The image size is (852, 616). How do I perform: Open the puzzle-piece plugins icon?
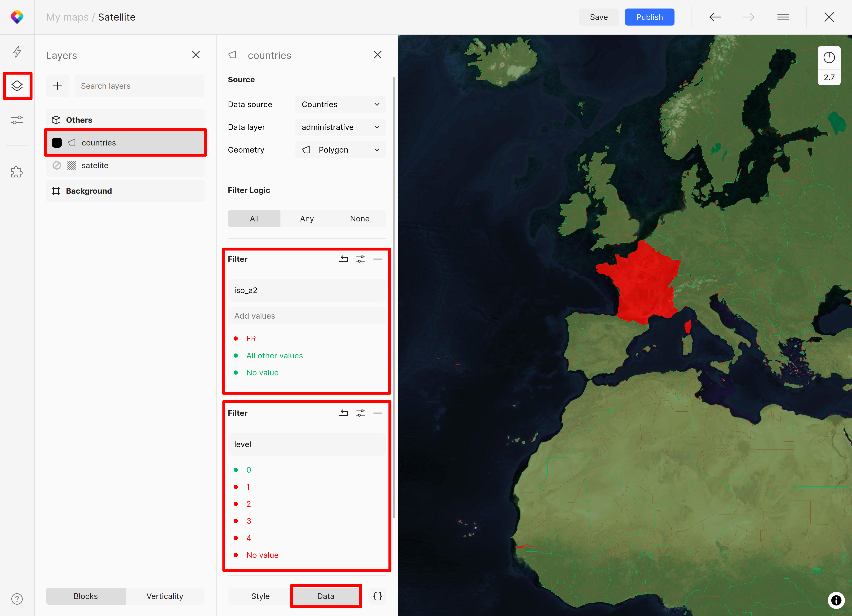pyautogui.click(x=17, y=172)
